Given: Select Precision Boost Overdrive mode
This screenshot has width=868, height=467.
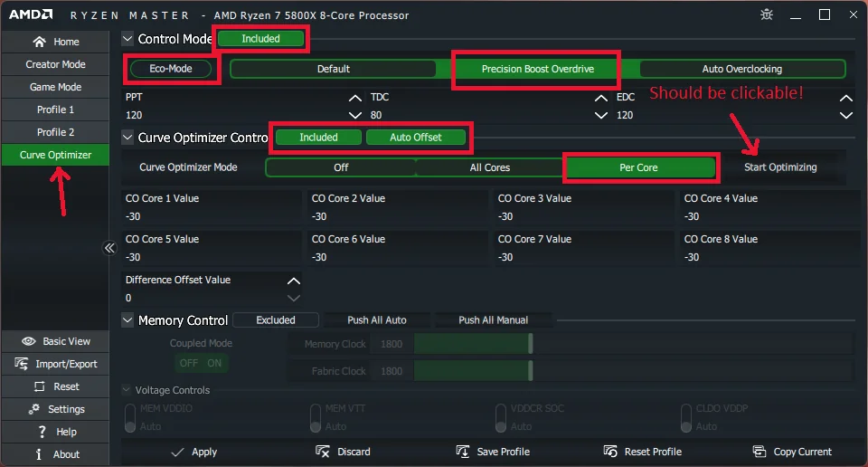Looking at the screenshot, I should [x=537, y=69].
